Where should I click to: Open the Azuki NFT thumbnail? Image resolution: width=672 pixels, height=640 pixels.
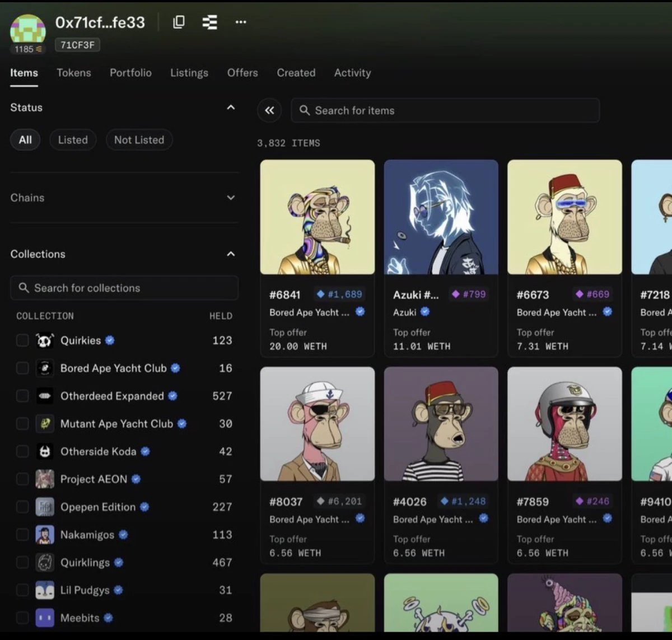click(441, 217)
